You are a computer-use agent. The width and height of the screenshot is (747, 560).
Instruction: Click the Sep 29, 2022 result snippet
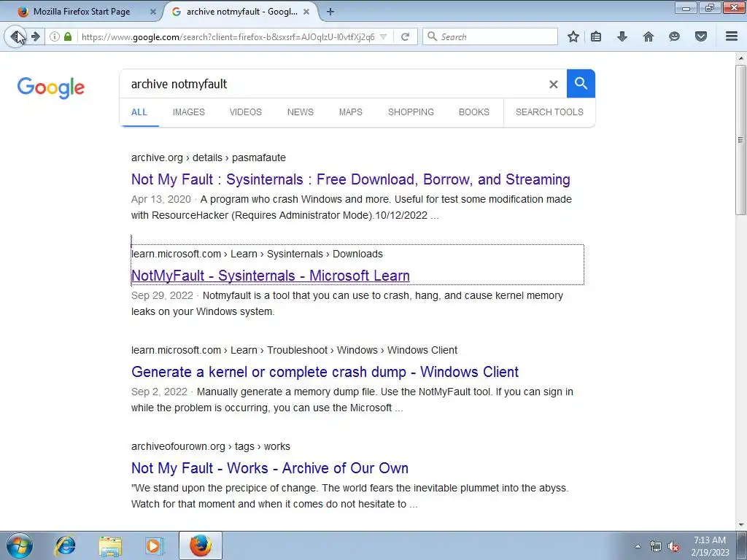(x=347, y=303)
